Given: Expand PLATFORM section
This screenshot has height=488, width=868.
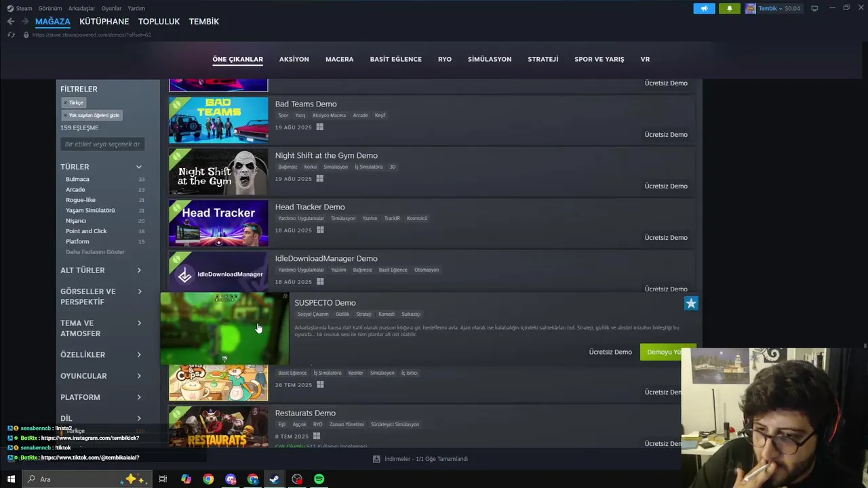Looking at the screenshot, I should coord(139,397).
